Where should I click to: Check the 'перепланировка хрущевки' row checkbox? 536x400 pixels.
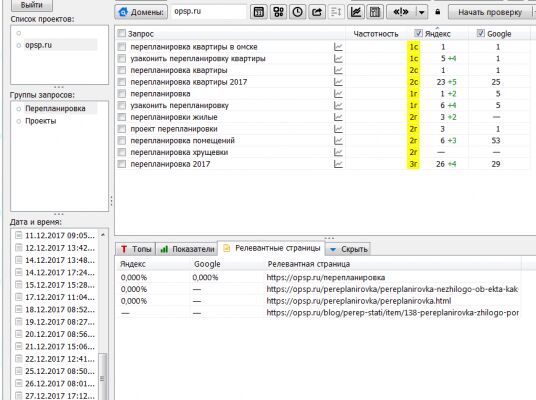(x=122, y=152)
